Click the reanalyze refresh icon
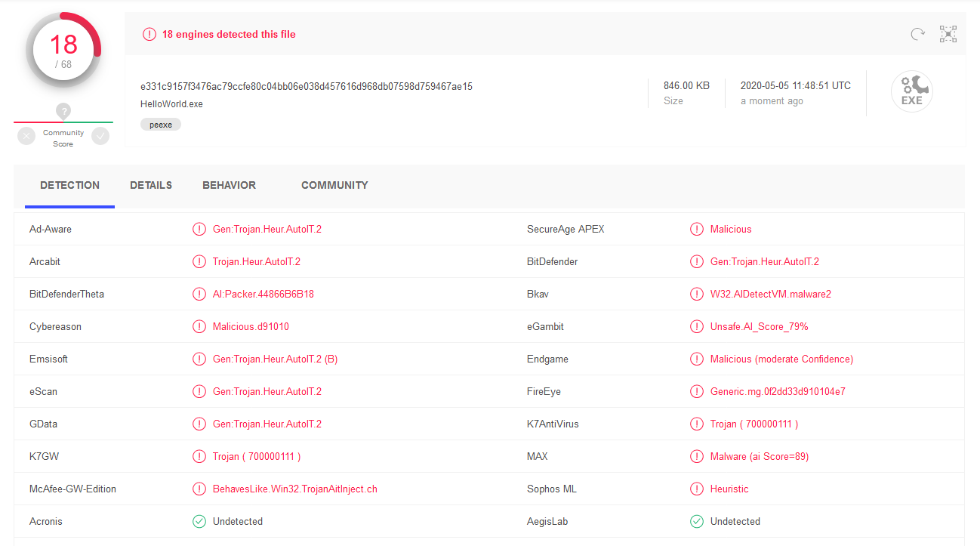This screenshot has width=980, height=546. pyautogui.click(x=917, y=34)
